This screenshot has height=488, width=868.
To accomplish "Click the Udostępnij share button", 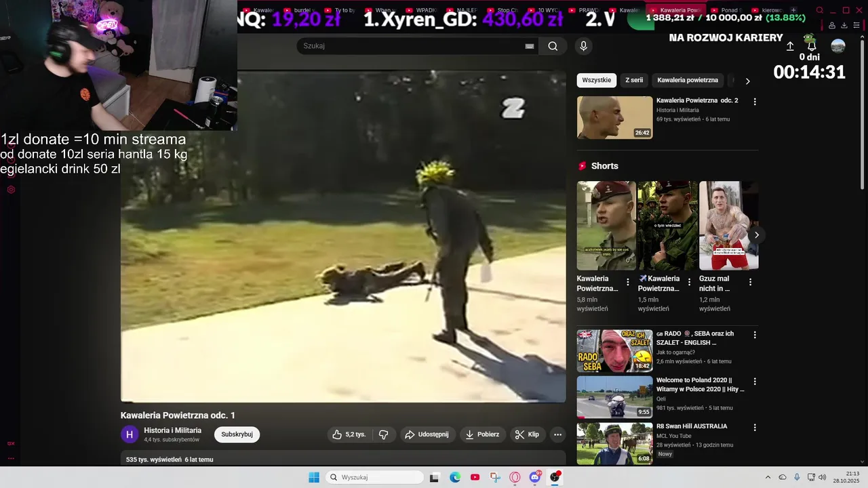I will coord(427,434).
